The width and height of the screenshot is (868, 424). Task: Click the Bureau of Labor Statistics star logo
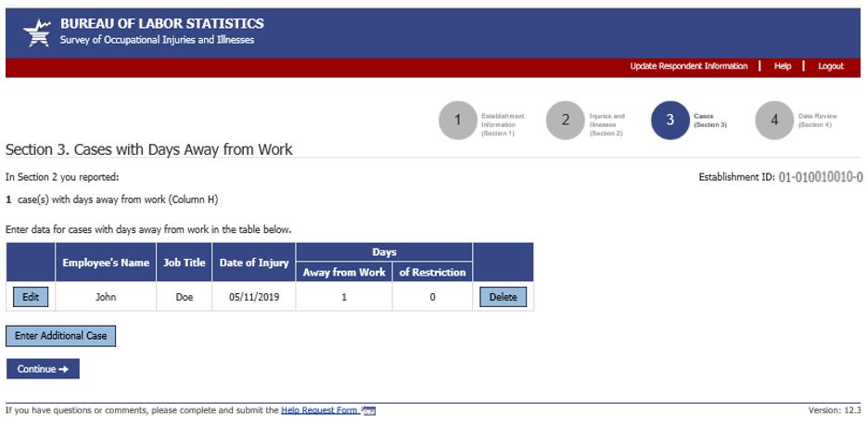(38, 32)
